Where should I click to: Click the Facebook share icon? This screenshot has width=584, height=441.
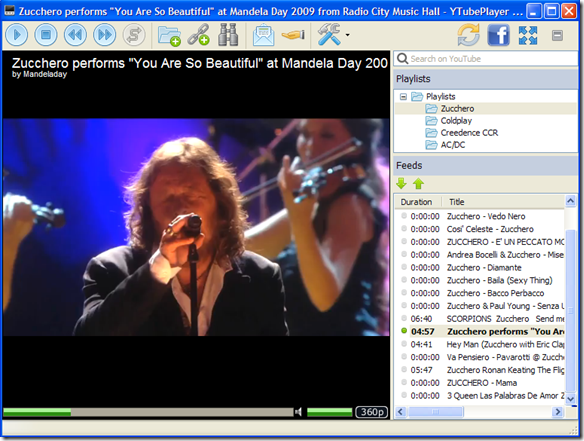tap(498, 35)
